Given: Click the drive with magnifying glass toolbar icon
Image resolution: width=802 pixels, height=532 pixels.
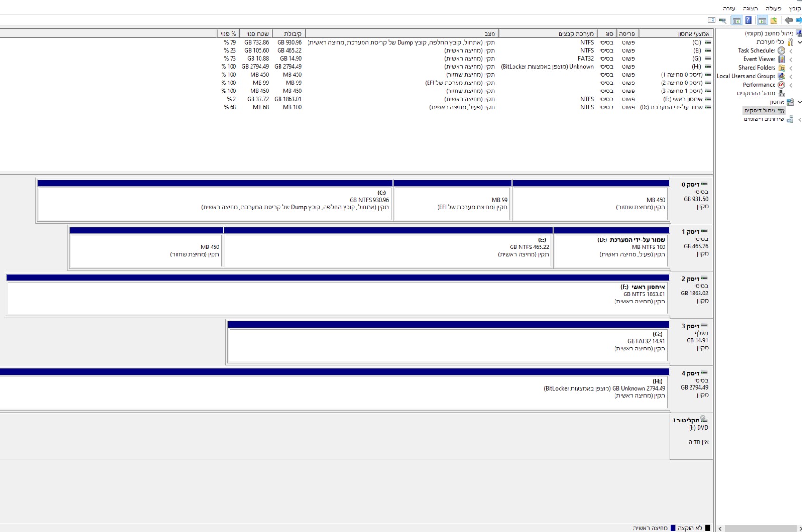Looking at the screenshot, I should [723, 20].
